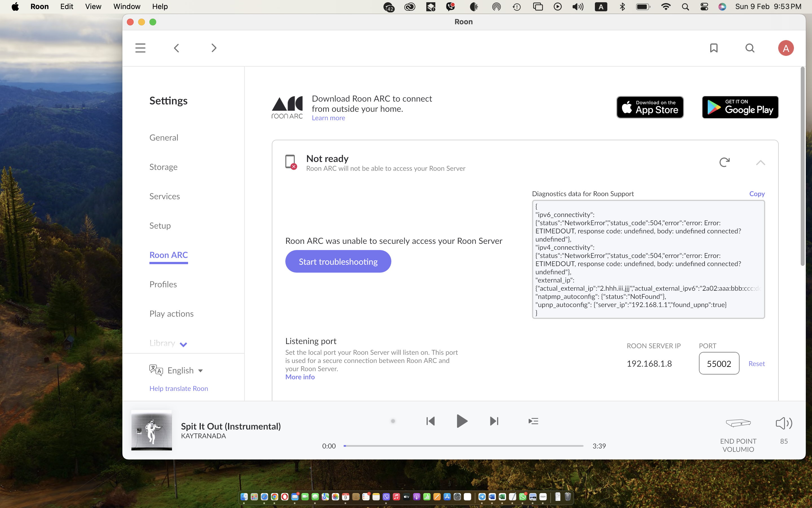The image size is (812, 508).
Task: Open the Apple menu
Action: [x=15, y=7]
